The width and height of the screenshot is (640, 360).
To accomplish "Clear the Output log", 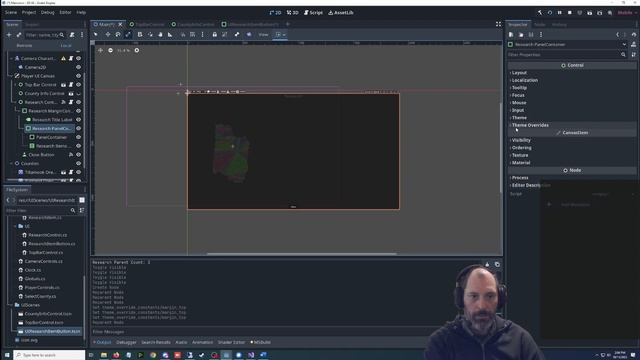I will (487, 264).
